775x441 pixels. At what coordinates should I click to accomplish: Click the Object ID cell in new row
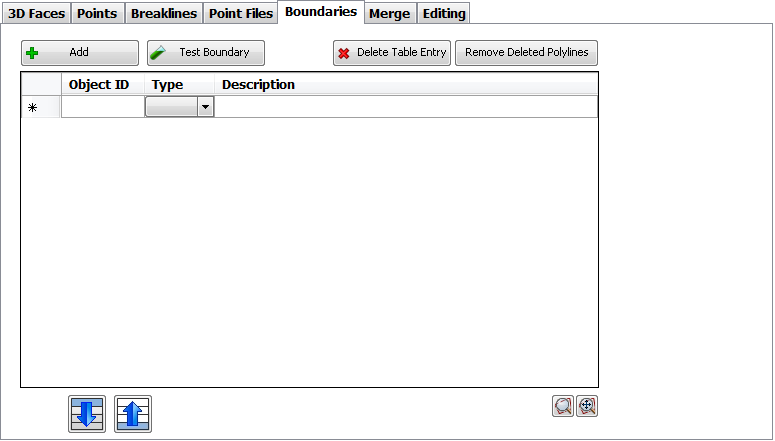[103, 107]
